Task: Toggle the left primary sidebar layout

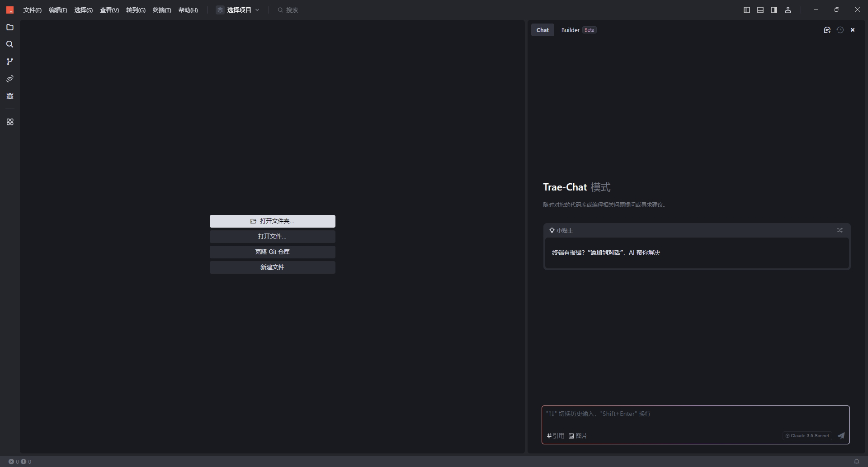Action: tap(747, 10)
